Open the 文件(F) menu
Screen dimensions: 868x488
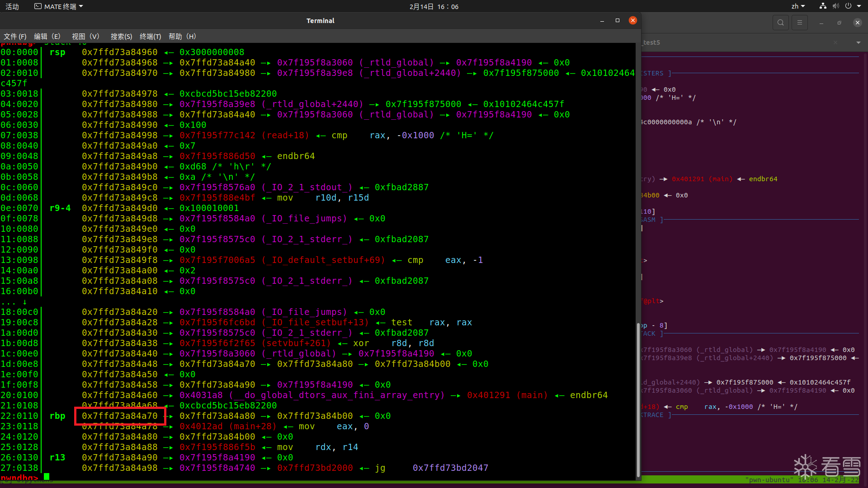coord(15,36)
